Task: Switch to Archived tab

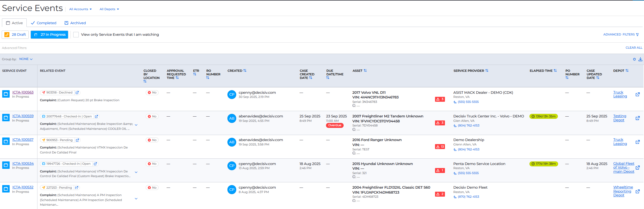Action: point(75,23)
